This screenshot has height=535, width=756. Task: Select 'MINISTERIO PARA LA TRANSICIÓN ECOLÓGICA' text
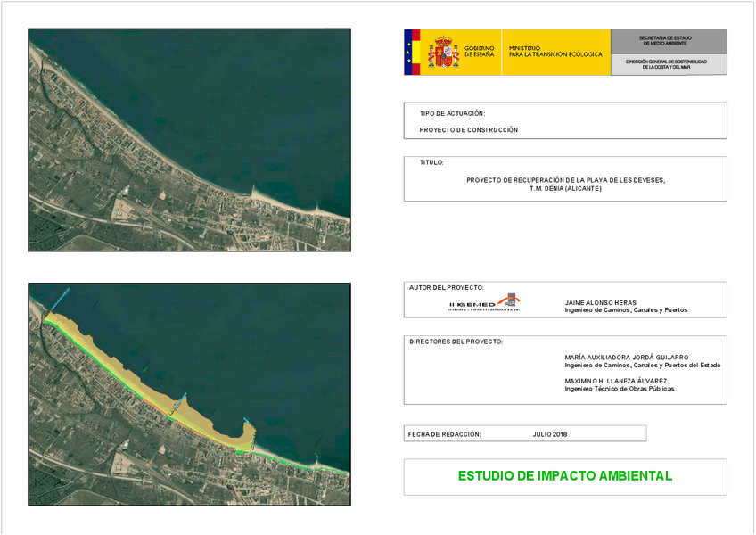click(x=555, y=52)
